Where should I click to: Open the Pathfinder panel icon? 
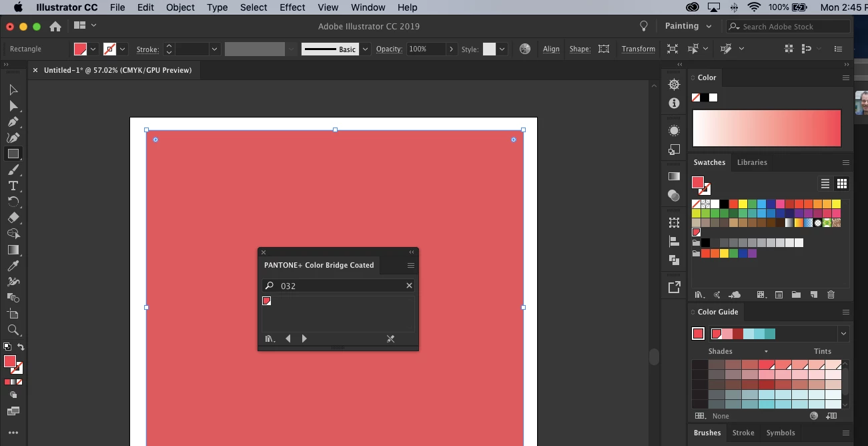[674, 260]
